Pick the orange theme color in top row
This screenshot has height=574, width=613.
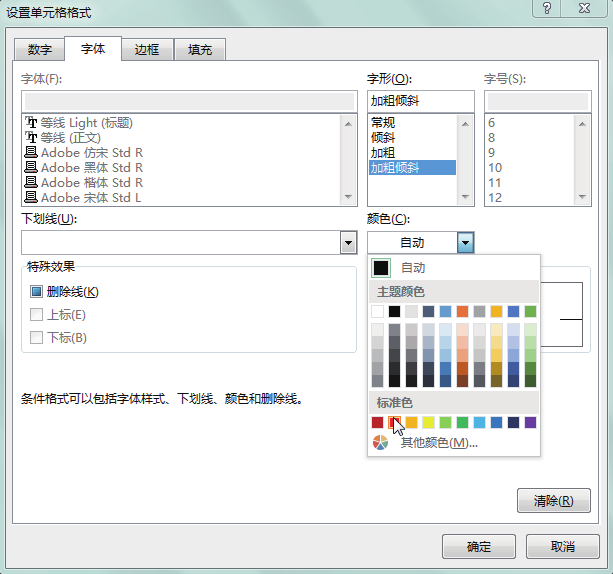pos(462,312)
